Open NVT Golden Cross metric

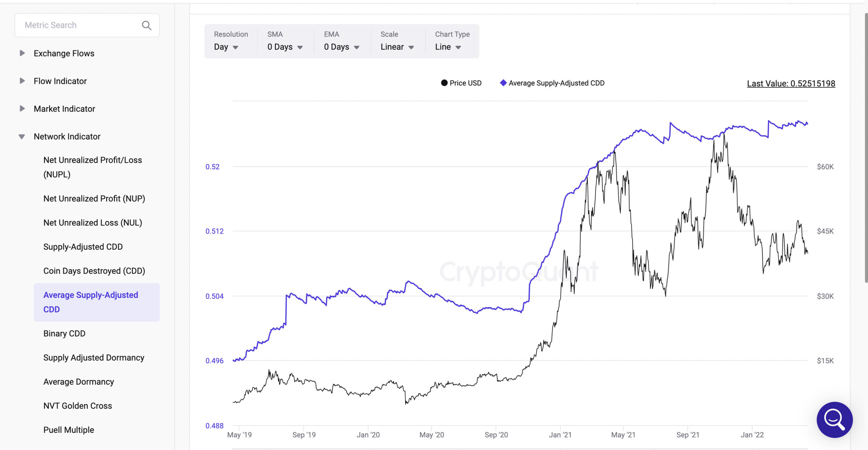pos(77,406)
